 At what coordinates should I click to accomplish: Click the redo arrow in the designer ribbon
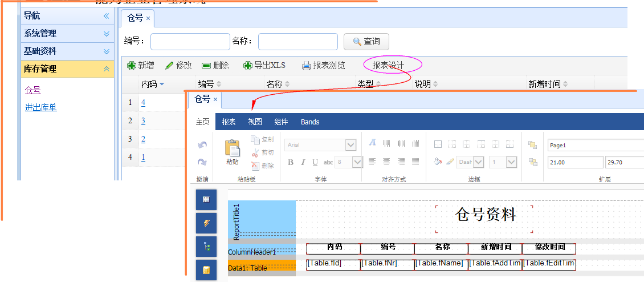tap(202, 162)
